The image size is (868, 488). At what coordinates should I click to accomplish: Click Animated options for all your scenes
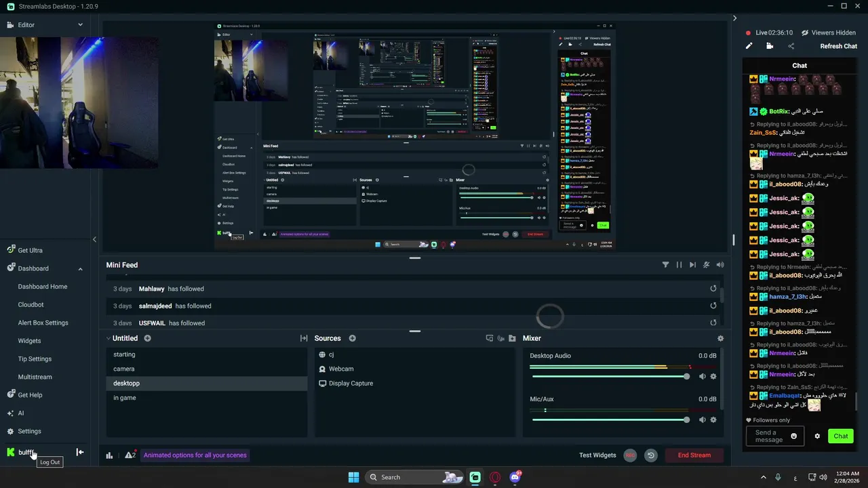click(195, 455)
